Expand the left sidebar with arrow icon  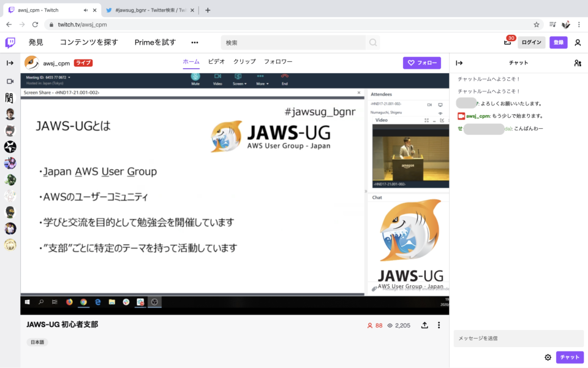click(x=10, y=63)
